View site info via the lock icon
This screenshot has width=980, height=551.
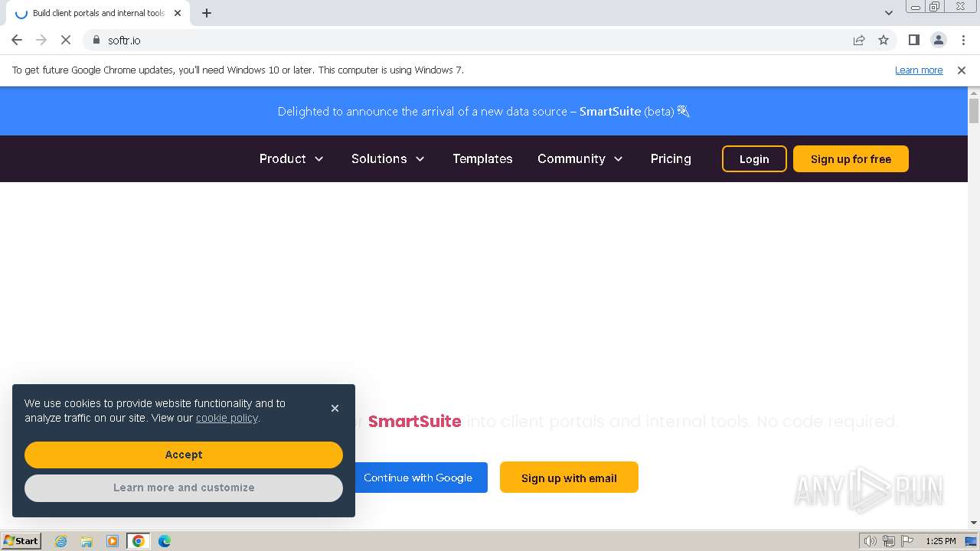click(96, 40)
